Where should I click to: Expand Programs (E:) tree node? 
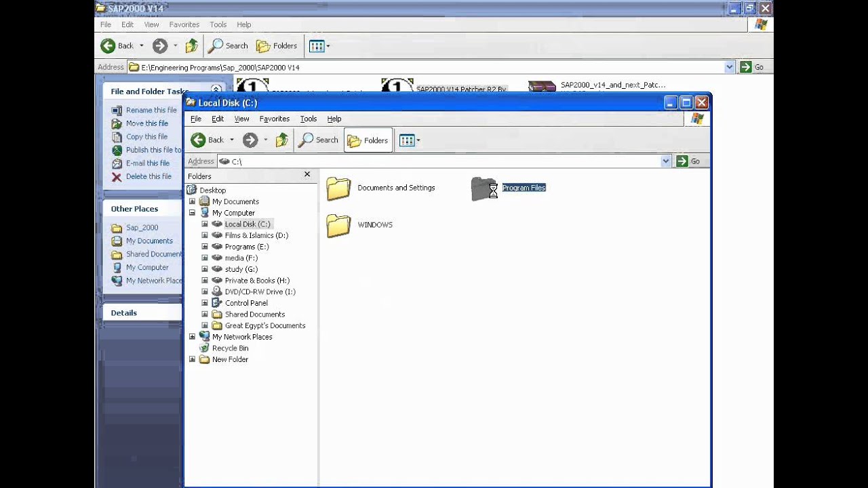pos(205,247)
